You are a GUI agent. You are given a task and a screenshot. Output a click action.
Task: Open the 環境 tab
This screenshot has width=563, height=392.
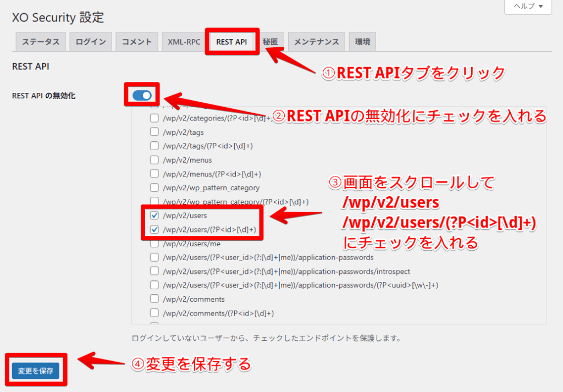tap(362, 42)
